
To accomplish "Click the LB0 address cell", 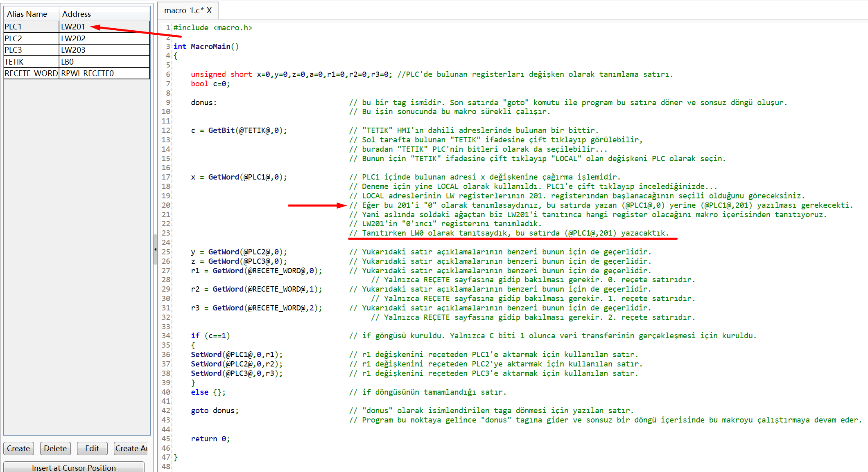I will pyautogui.click(x=104, y=62).
